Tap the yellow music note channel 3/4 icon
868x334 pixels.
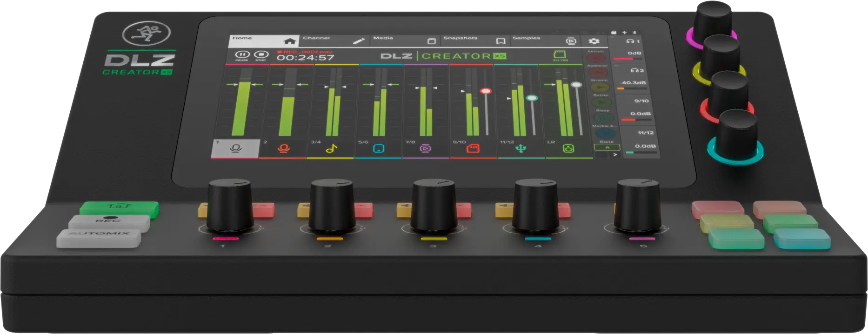coord(331,148)
